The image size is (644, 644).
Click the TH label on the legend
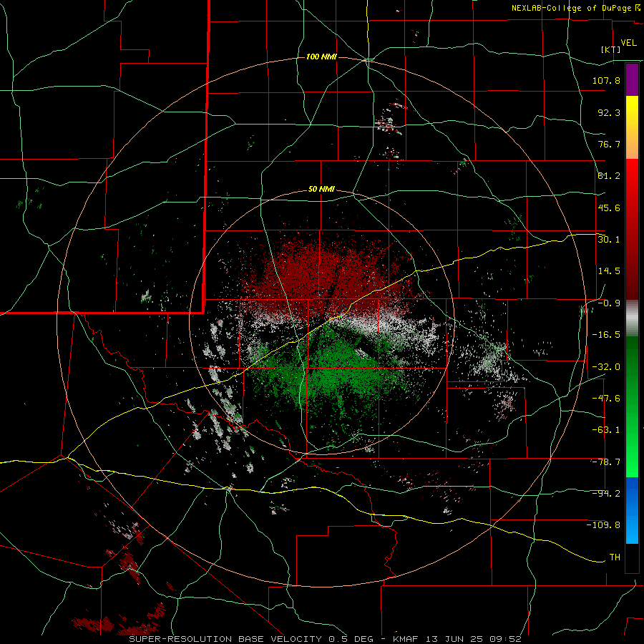pos(615,557)
